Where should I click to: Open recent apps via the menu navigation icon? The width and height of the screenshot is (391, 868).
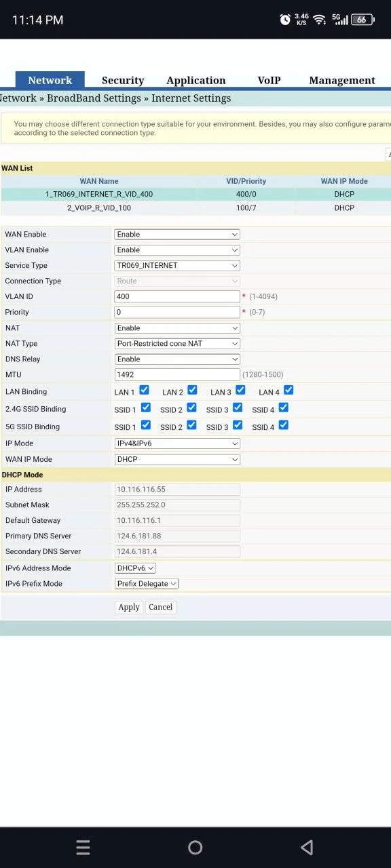83,847
